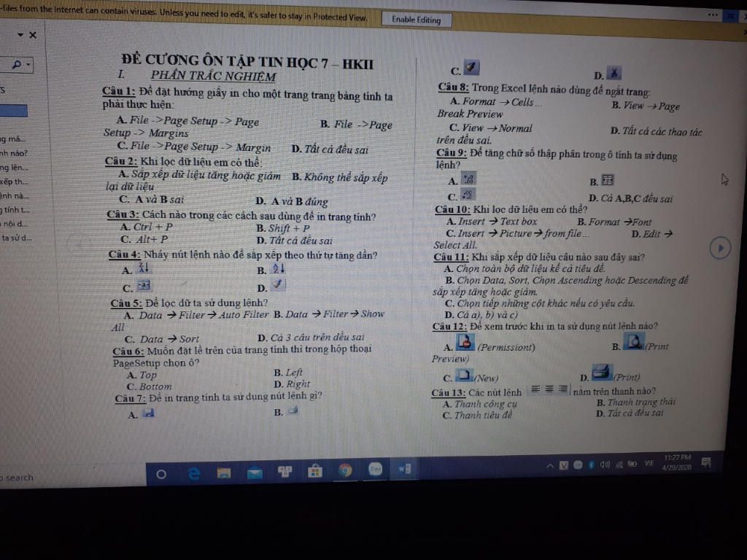Open the Action Center notification icon
The height and width of the screenshot is (560, 747).
coord(707,462)
